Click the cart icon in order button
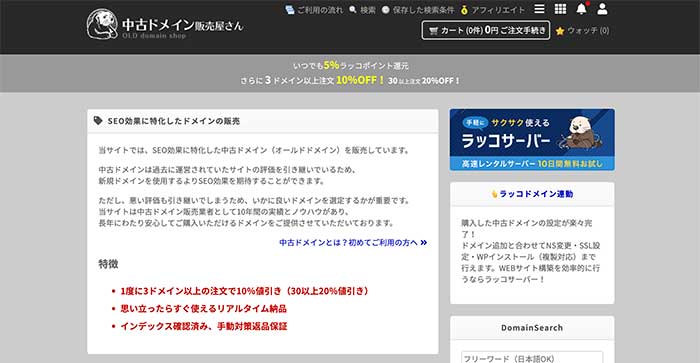Image resolution: width=700 pixels, height=363 pixels. 433,31
